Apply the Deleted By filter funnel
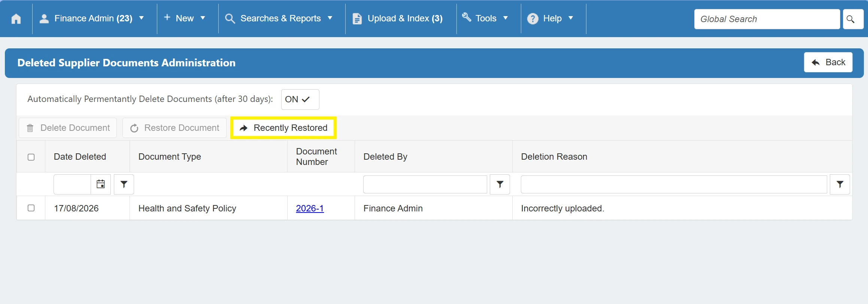This screenshot has height=304, width=868. 500,184
